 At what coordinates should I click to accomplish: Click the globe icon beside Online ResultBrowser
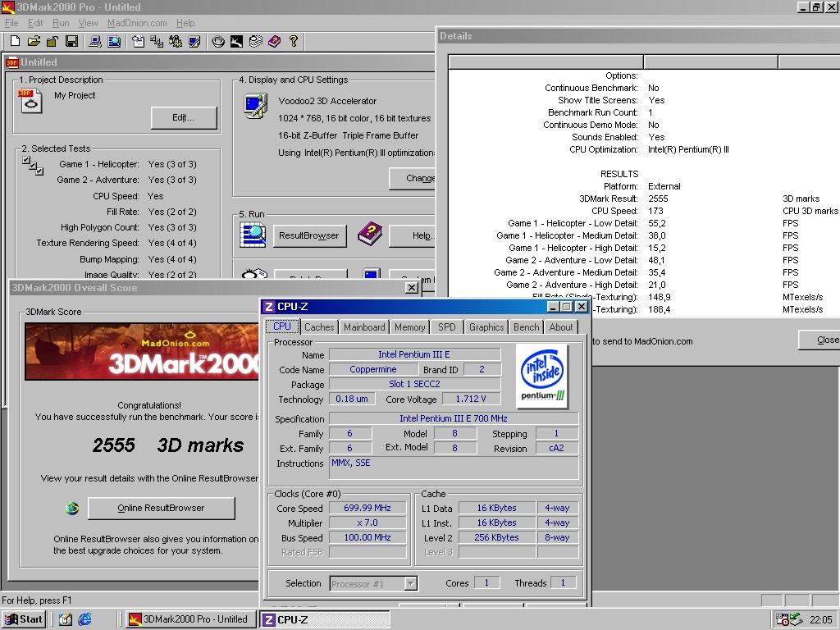point(72,508)
